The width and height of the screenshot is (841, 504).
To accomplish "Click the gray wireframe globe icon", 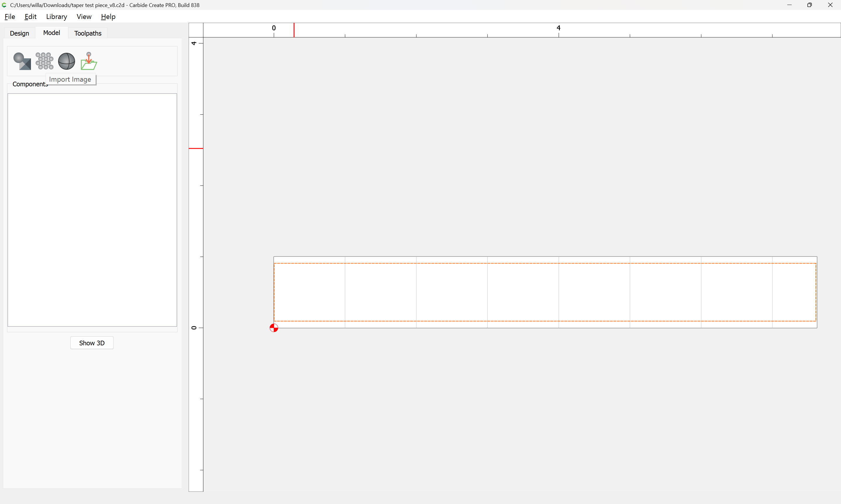I will [x=67, y=61].
